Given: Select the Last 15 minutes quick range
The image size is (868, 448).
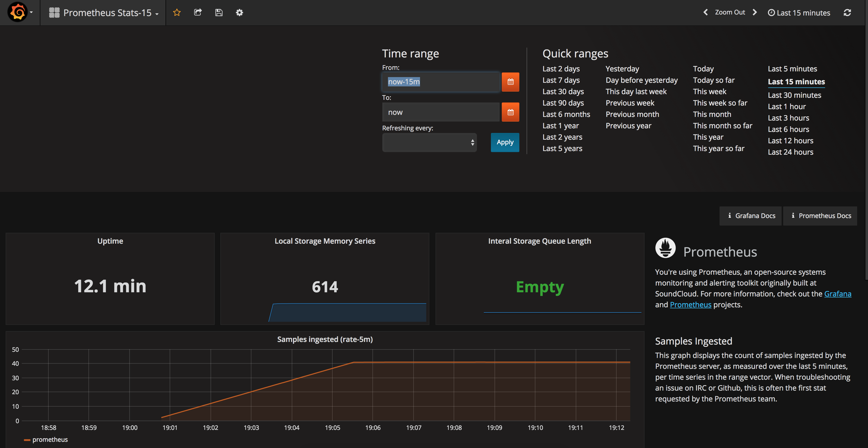Looking at the screenshot, I should click(x=796, y=81).
